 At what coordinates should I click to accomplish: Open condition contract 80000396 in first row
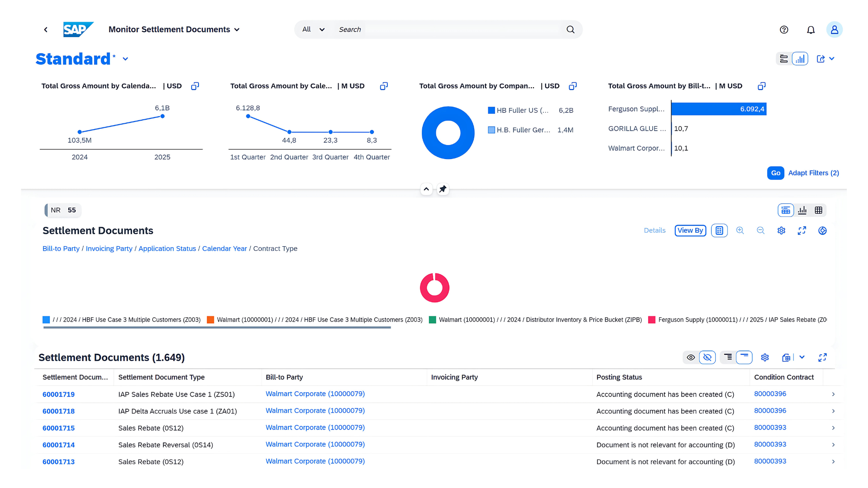(x=770, y=394)
